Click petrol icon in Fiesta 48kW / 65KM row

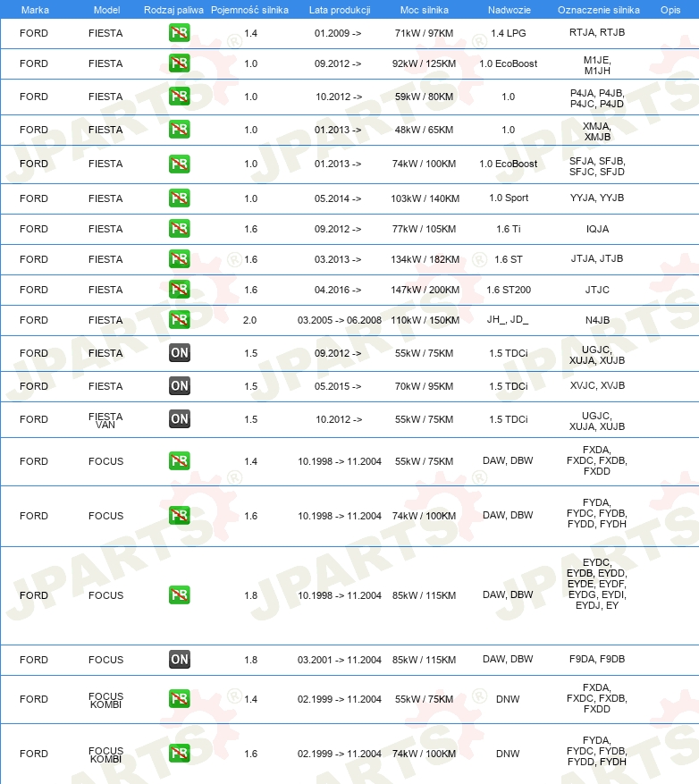click(180, 130)
